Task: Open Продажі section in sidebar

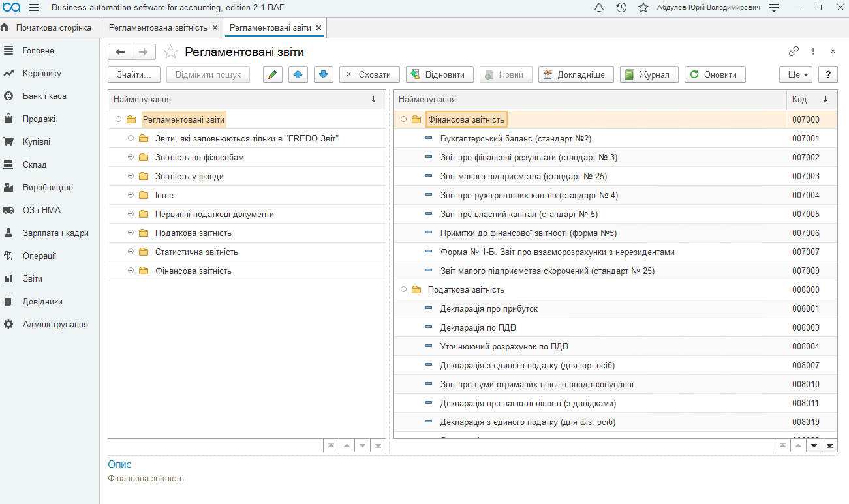Action: [39, 119]
